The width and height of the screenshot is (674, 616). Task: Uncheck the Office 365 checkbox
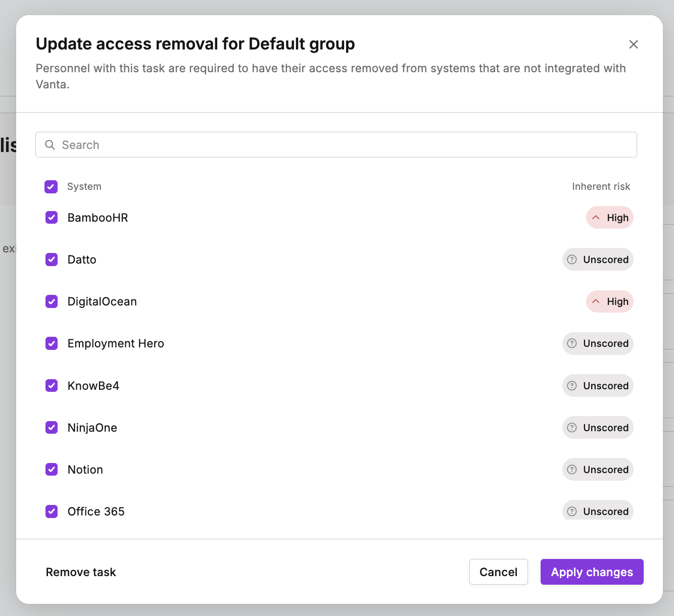[52, 511]
